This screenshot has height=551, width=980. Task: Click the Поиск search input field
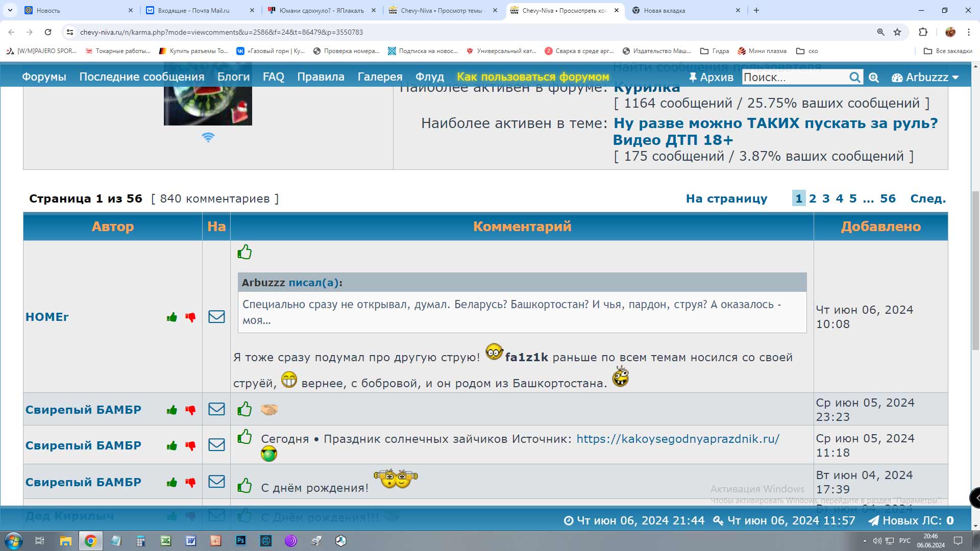[794, 77]
